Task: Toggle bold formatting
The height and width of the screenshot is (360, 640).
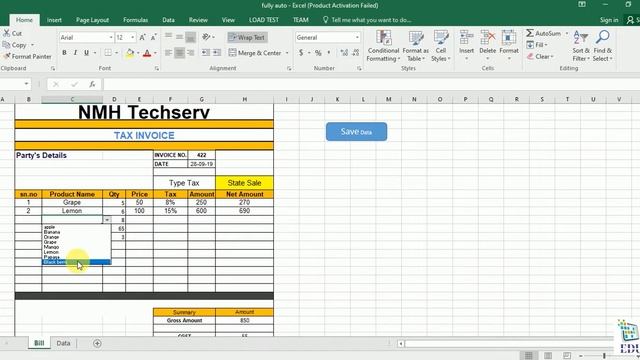Action: tap(64, 53)
